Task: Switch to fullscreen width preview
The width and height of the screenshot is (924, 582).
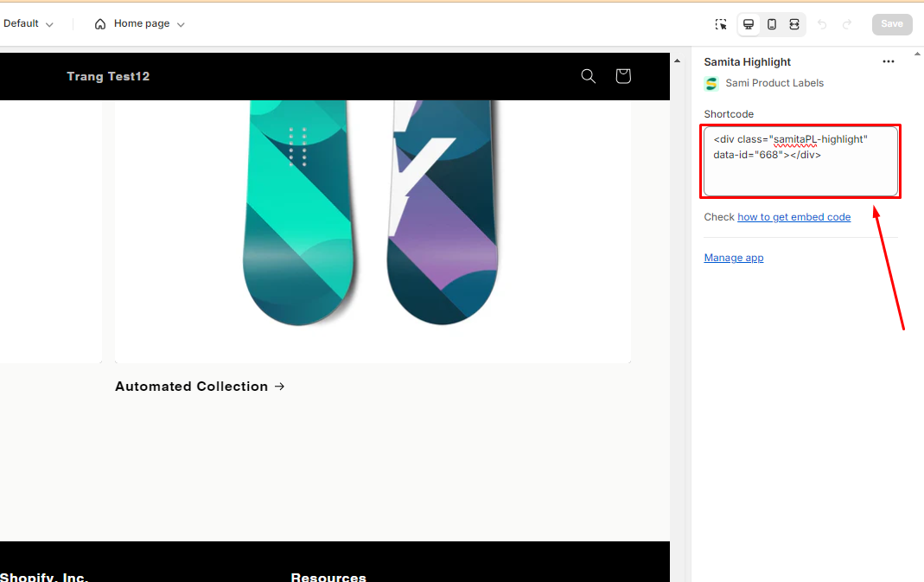Action: (794, 24)
